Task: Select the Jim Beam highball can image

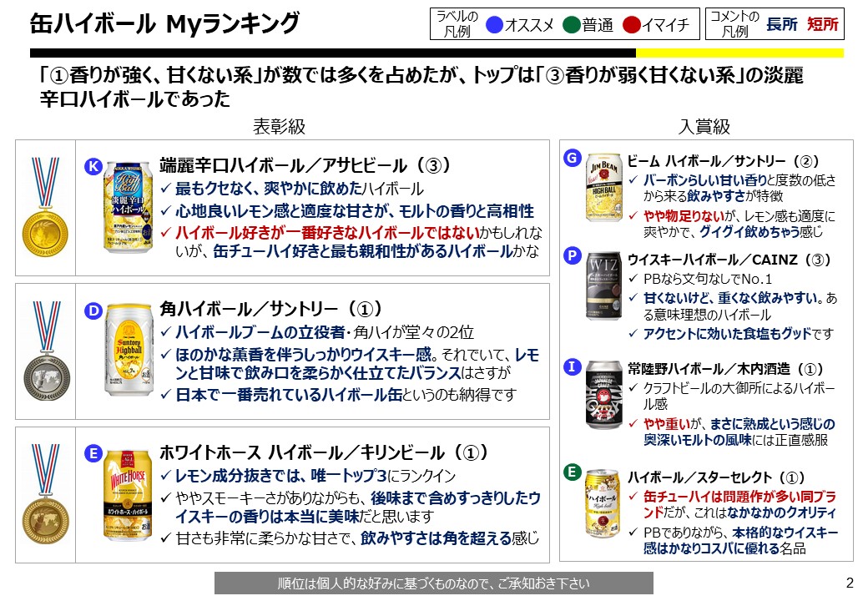Action: (604, 188)
